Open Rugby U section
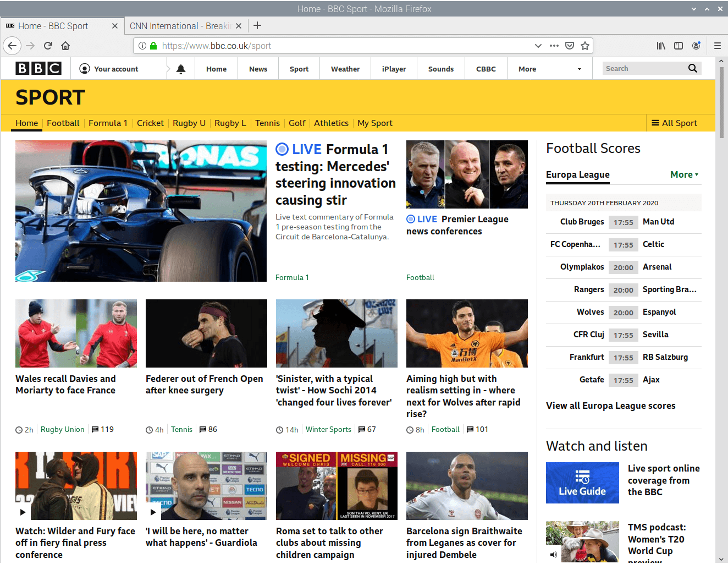The width and height of the screenshot is (728, 564). [x=189, y=123]
